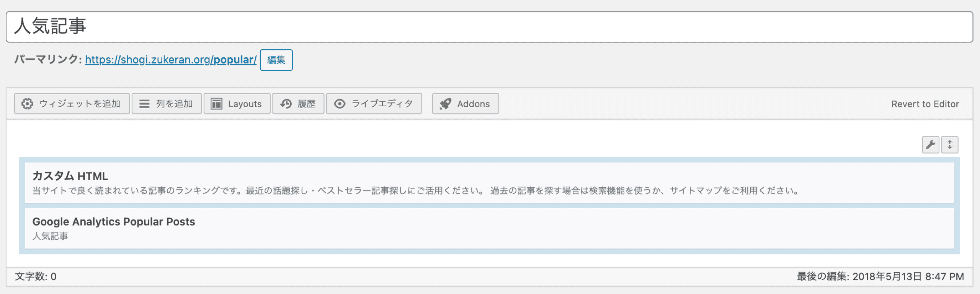The width and height of the screenshot is (980, 294).
Task: Click the row move arrows icon
Action: (950, 145)
